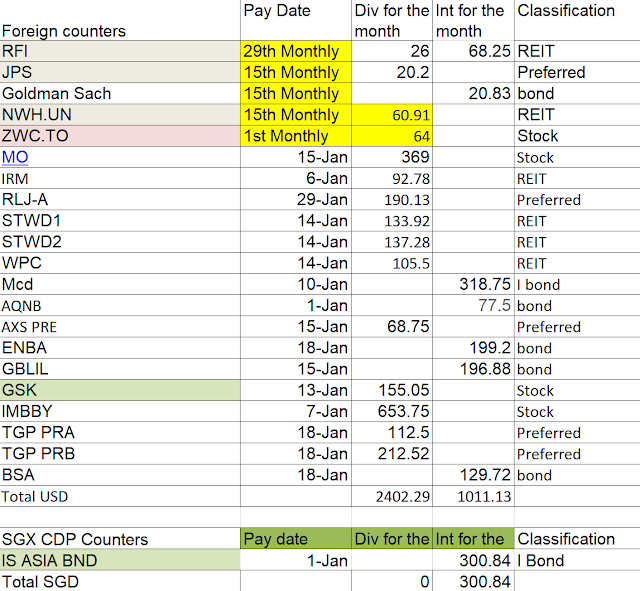
Task: Click RFI interest value 68.25
Action: [473, 51]
